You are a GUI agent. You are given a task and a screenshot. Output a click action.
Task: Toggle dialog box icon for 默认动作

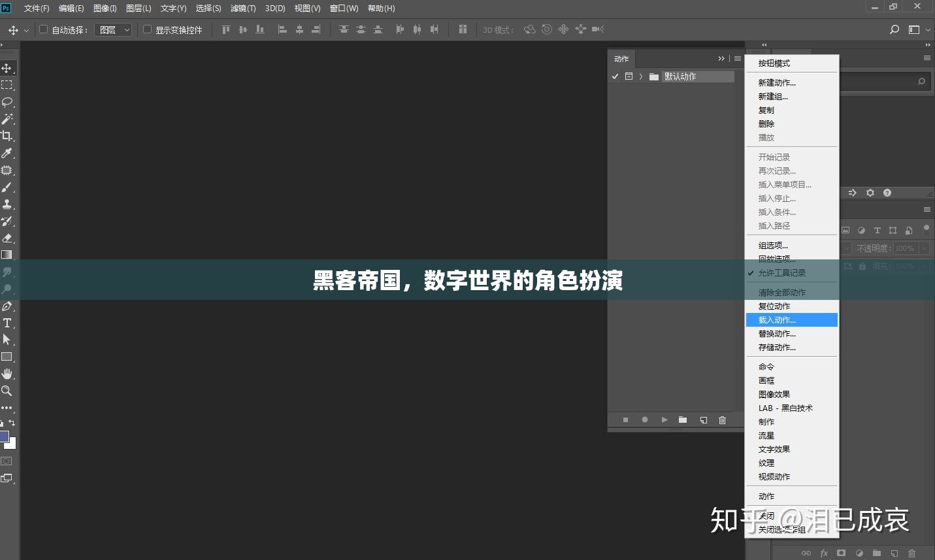[629, 76]
